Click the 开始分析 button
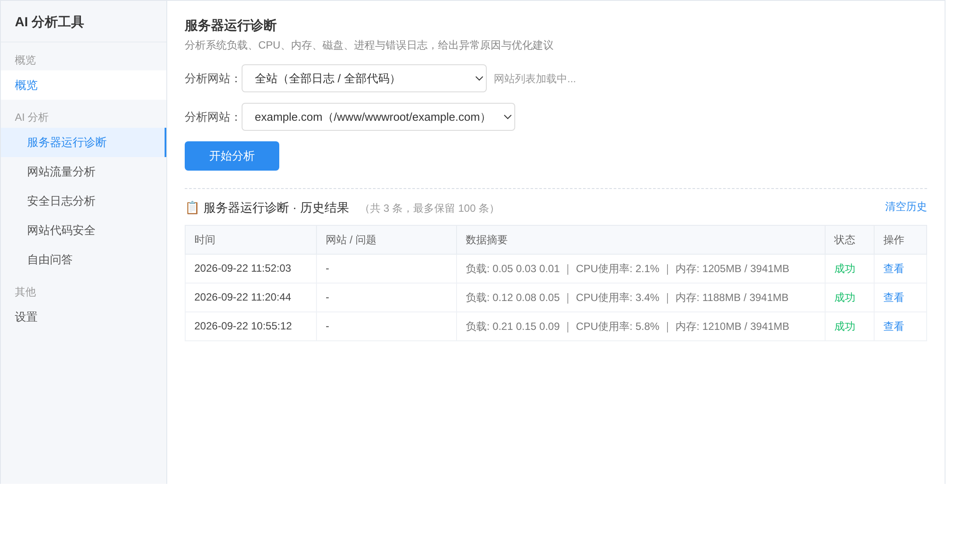 click(232, 156)
